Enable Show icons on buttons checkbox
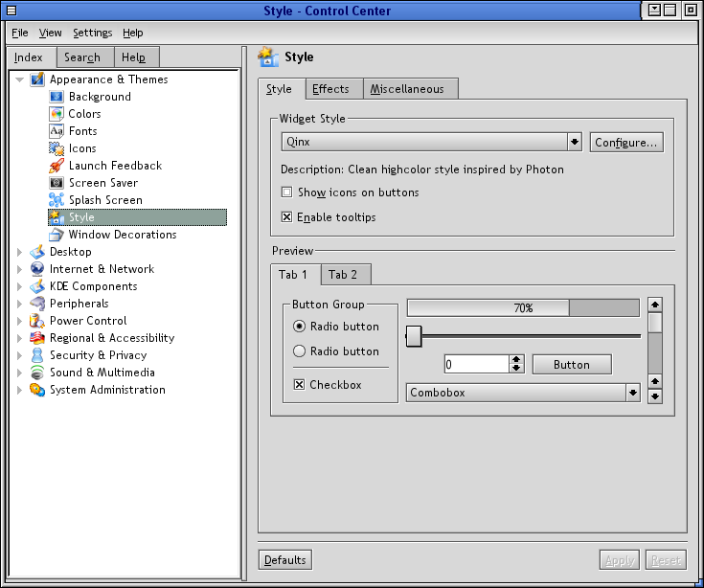The width and height of the screenshot is (704, 588). [286, 192]
